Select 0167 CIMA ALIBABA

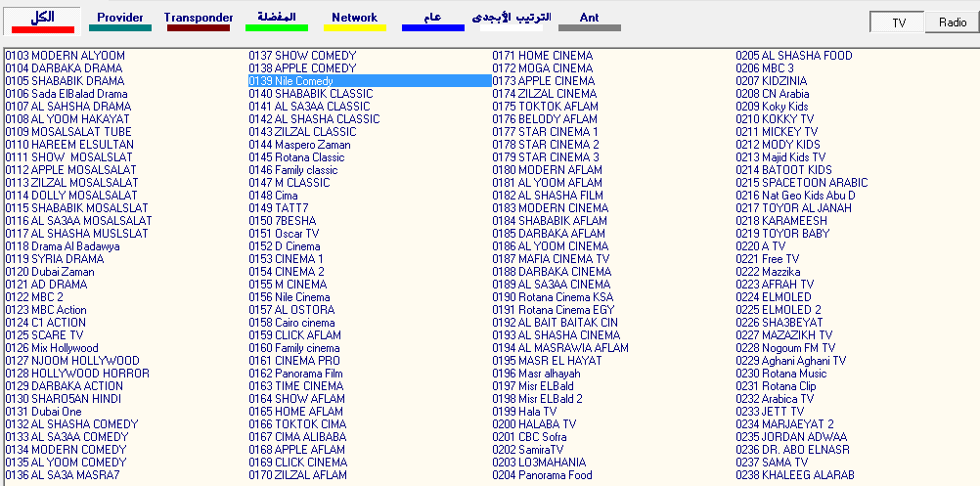[297, 437]
